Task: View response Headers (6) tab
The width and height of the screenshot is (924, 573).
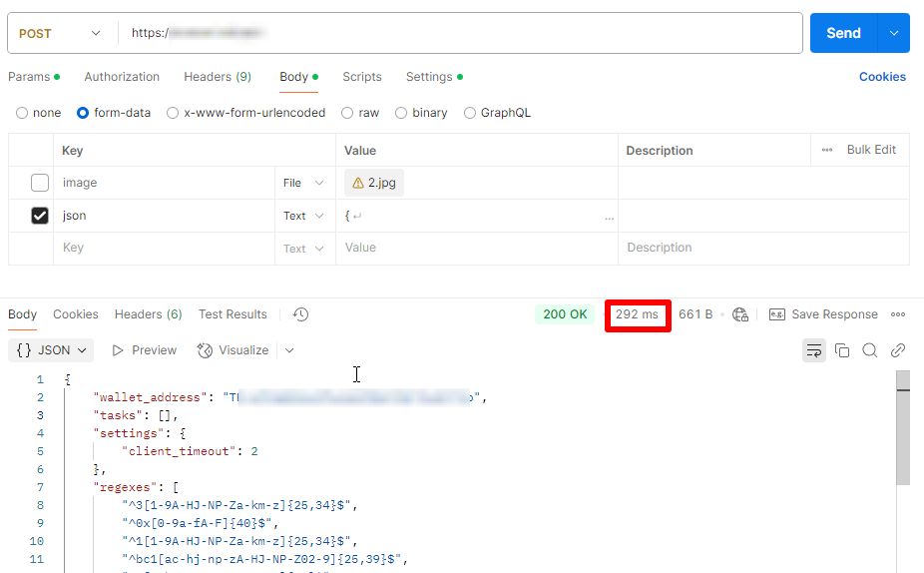Action: pyautogui.click(x=148, y=314)
